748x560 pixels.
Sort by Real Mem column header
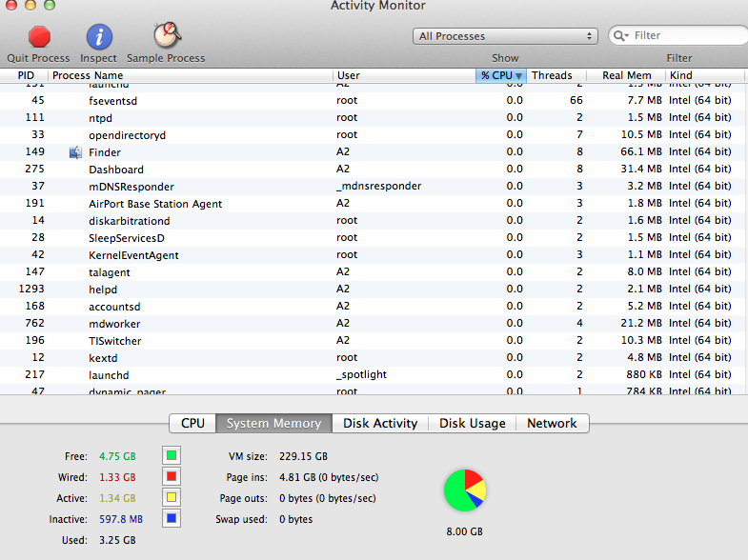626,75
